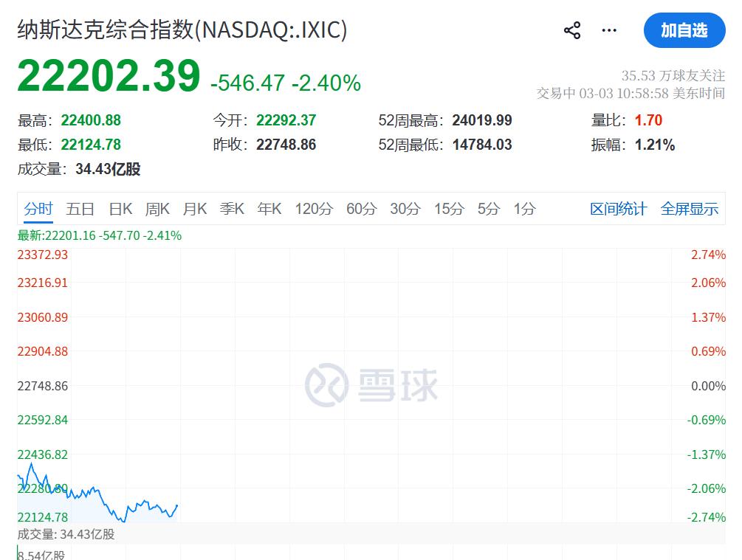
Task: Click the 35.53万球友关注 follower count
Action: (674, 75)
